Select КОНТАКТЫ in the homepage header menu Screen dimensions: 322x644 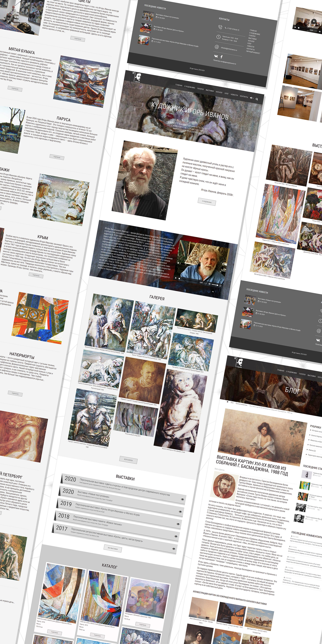click(x=244, y=97)
